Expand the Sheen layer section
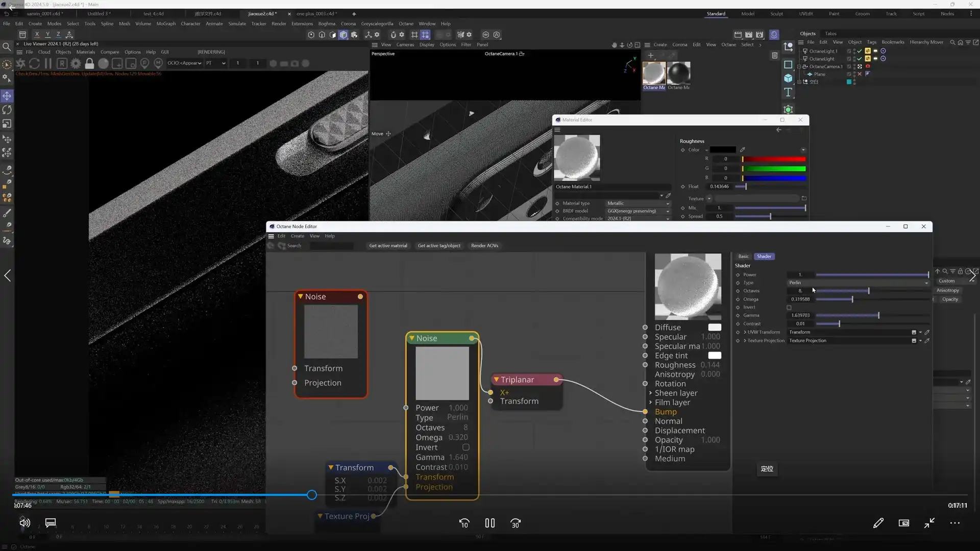The image size is (980, 551). point(651,393)
